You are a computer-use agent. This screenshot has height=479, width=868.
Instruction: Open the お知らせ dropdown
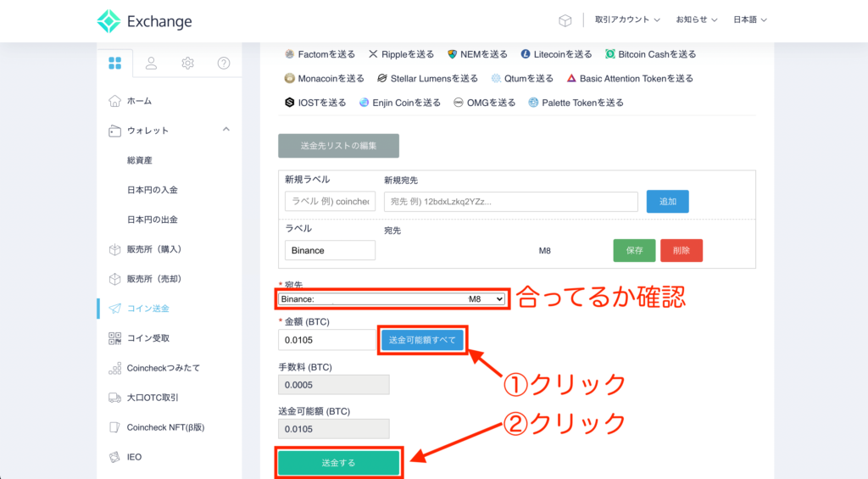pos(697,20)
